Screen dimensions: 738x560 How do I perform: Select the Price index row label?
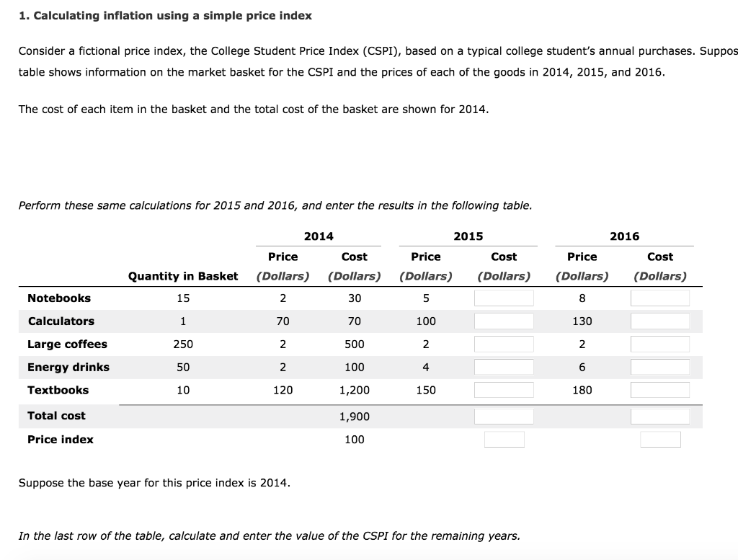[x=60, y=439]
